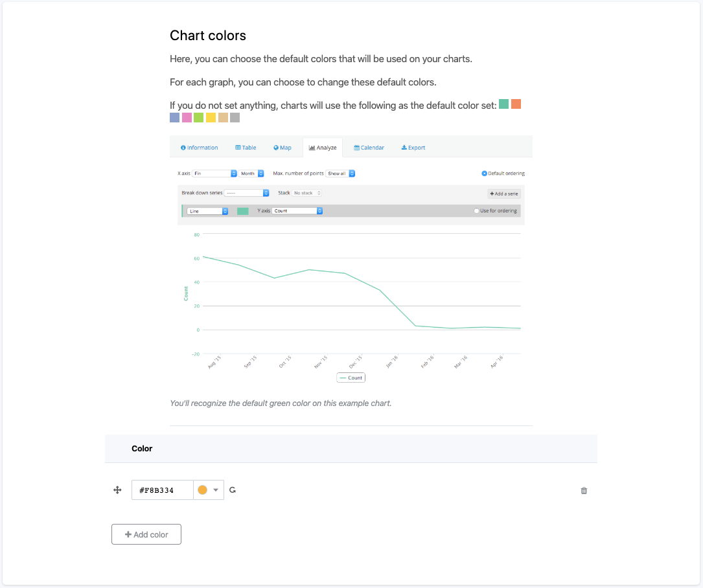
Task: Open the Y axis Count dropdown
Action: point(297,211)
